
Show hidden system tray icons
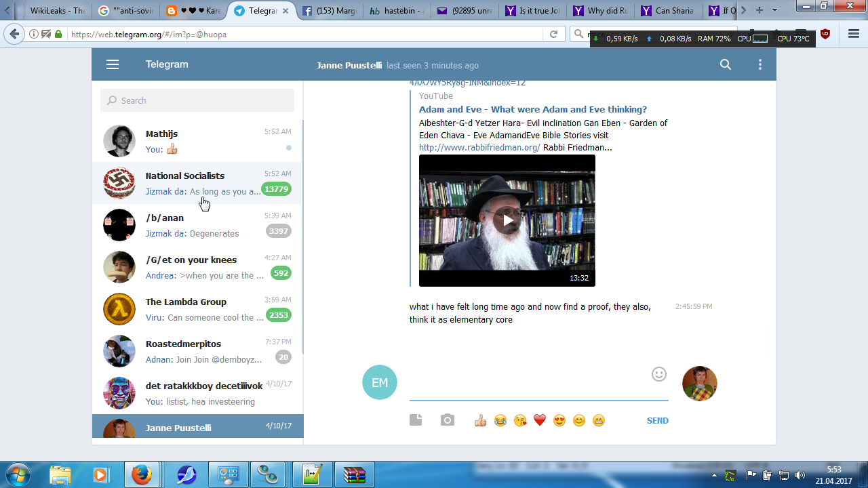pos(714,475)
